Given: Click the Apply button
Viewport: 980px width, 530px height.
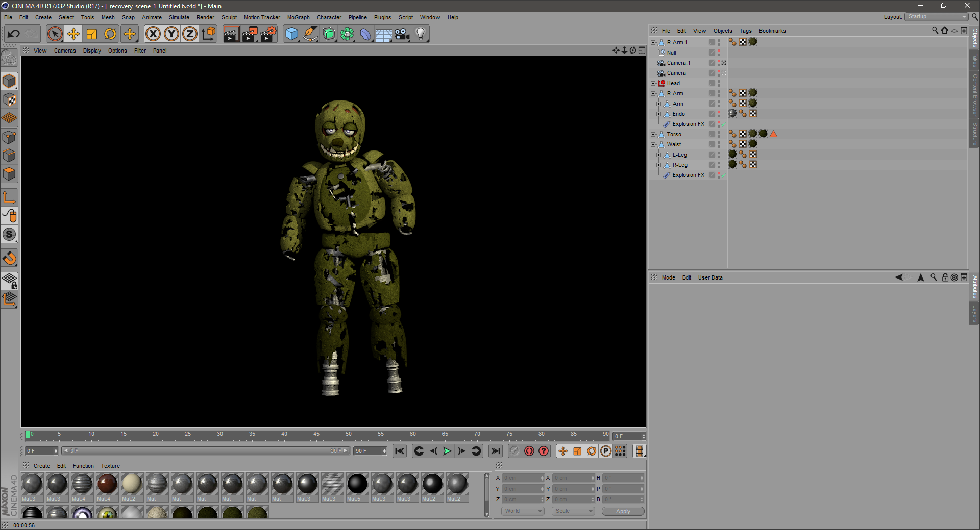Looking at the screenshot, I should (623, 511).
